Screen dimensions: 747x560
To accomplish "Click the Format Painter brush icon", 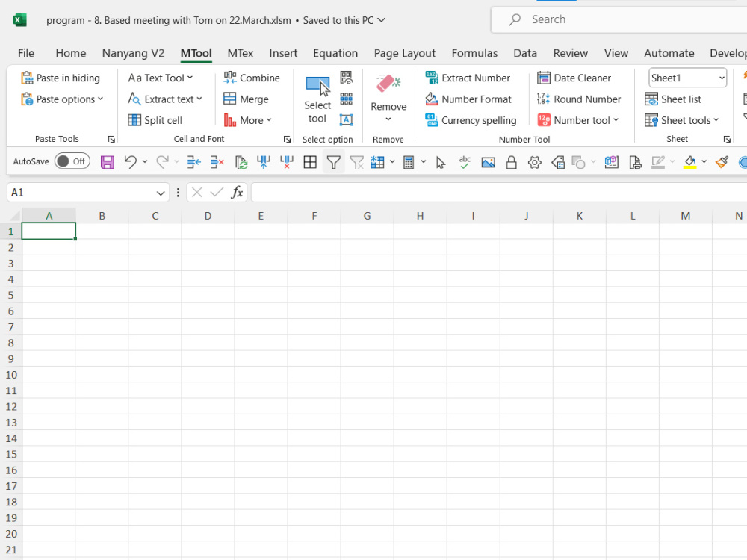I will 722,162.
